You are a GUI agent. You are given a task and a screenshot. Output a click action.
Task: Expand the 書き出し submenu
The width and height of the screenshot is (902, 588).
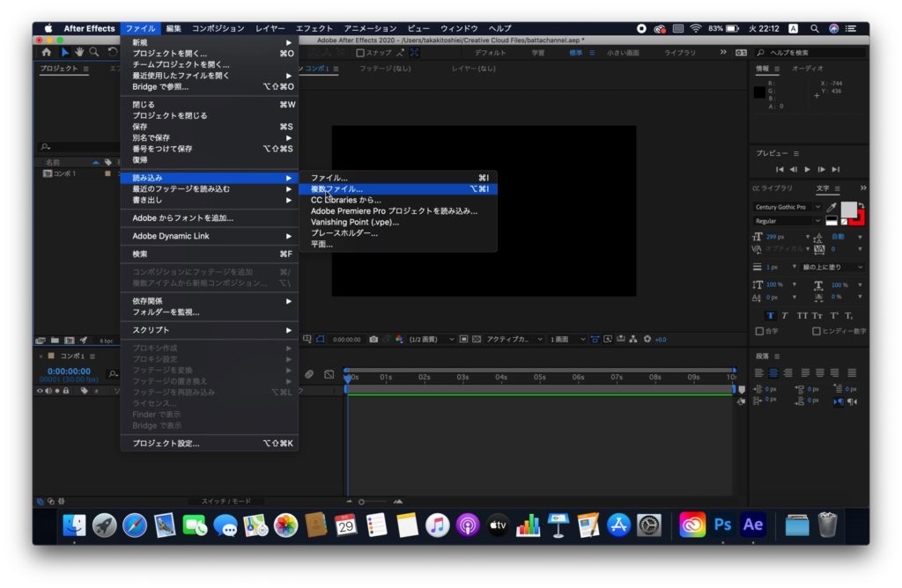click(x=210, y=200)
